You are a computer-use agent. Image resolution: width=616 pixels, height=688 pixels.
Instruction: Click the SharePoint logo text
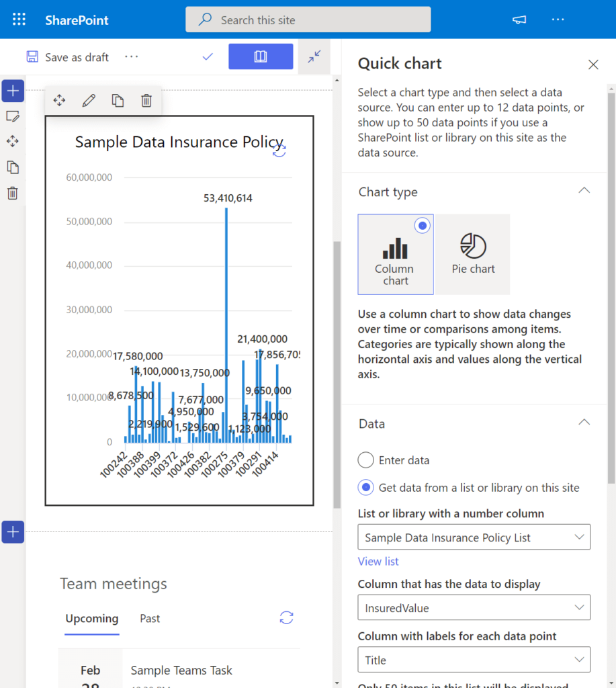tap(77, 20)
